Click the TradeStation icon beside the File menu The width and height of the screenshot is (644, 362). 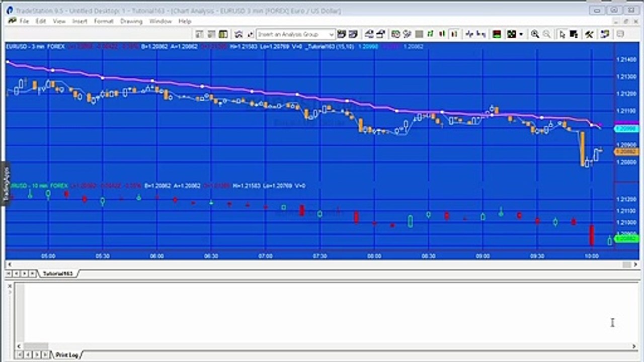(12, 21)
